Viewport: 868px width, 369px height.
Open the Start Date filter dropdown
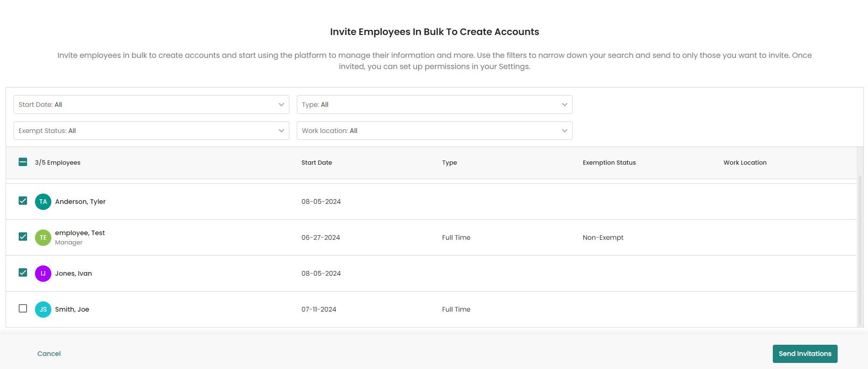pyautogui.click(x=151, y=104)
